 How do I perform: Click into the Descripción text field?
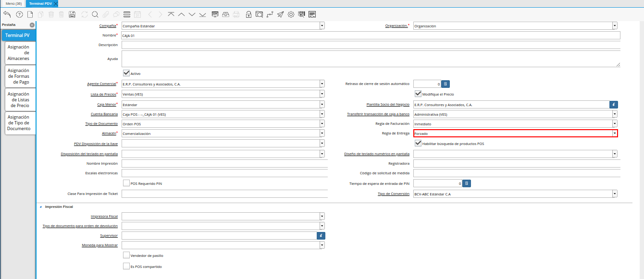pyautogui.click(x=370, y=45)
